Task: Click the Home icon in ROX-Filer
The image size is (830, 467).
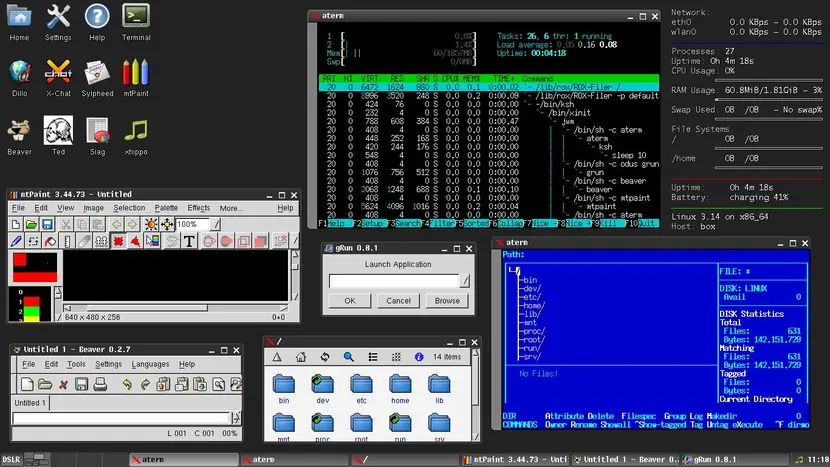Action: 301,357
